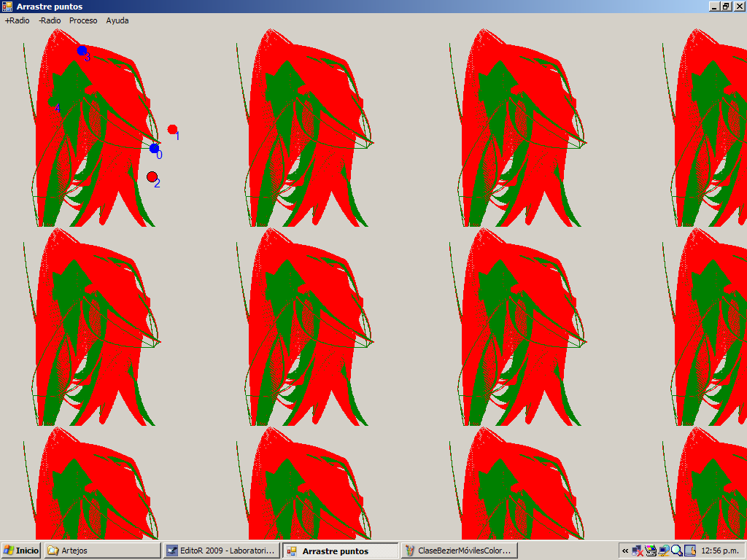The image size is (747, 560).
Task: Click the touchpad pointing-hand tray icon
Action: tap(689, 551)
